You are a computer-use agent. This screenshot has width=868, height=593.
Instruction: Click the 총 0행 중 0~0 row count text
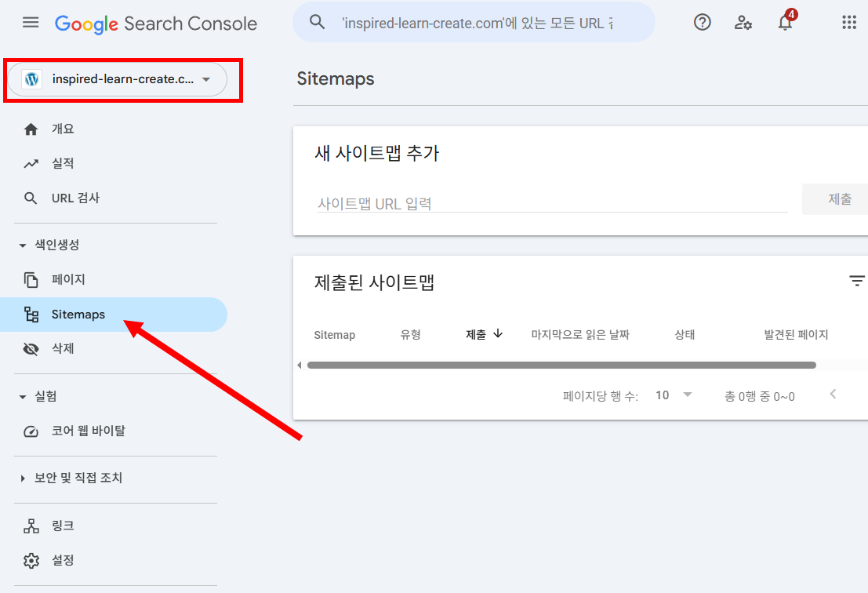(x=760, y=396)
